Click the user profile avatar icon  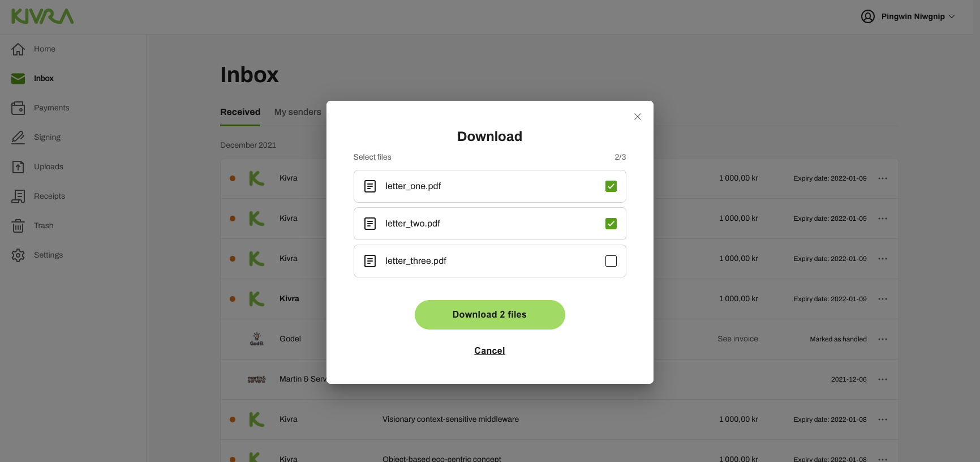(x=868, y=16)
